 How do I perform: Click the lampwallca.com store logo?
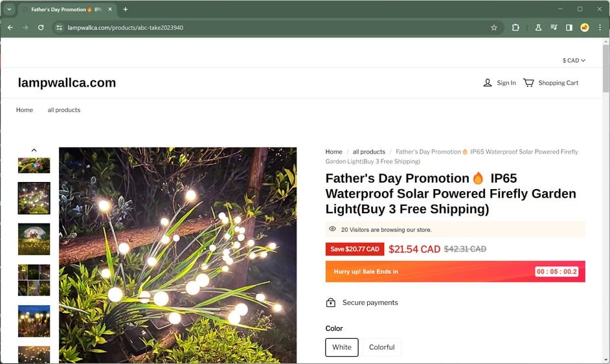(x=67, y=83)
